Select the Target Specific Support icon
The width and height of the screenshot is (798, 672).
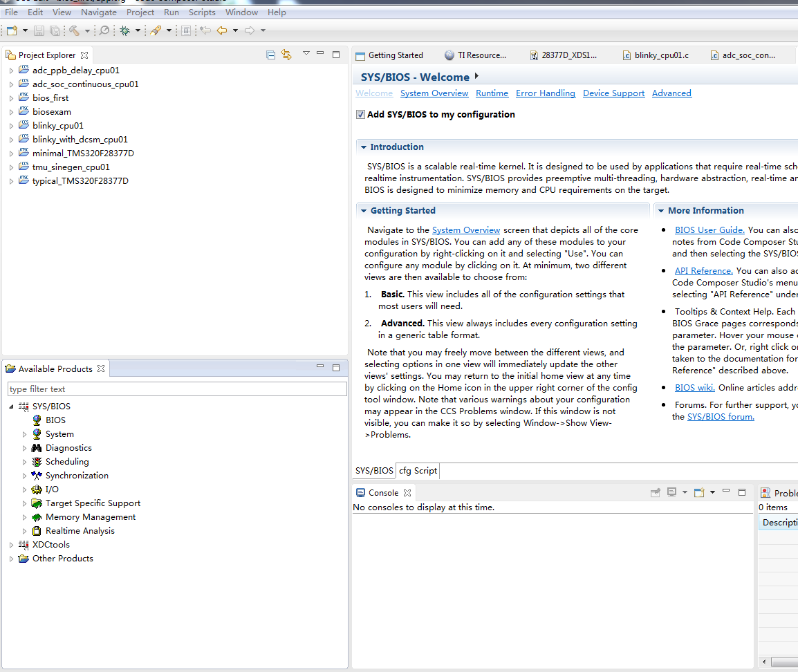[x=37, y=503]
